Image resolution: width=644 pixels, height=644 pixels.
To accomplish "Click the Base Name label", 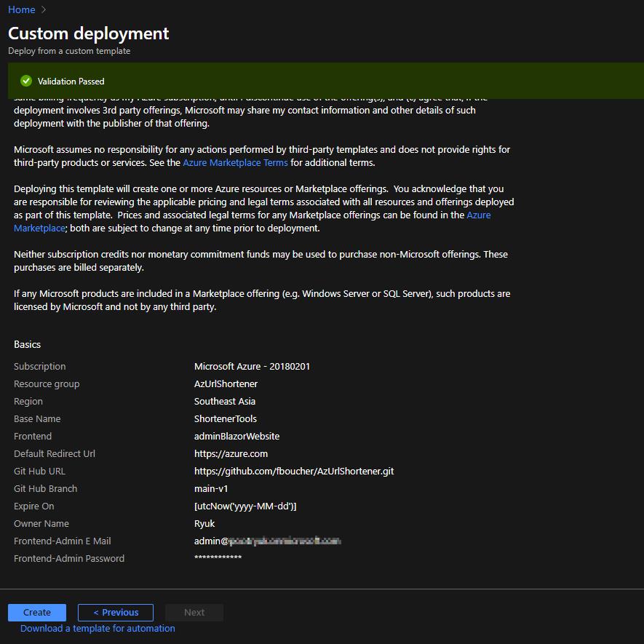I will tap(37, 419).
